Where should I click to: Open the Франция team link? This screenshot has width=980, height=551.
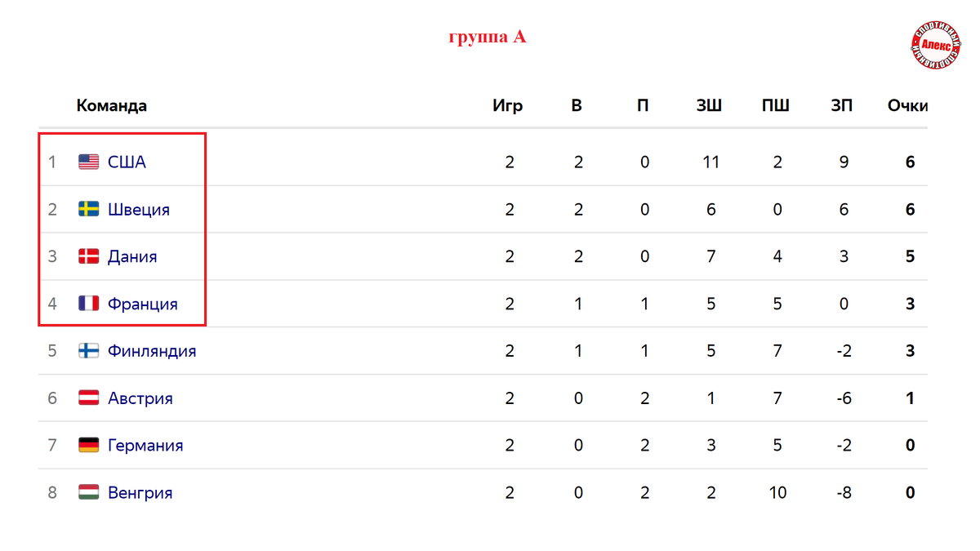[143, 304]
